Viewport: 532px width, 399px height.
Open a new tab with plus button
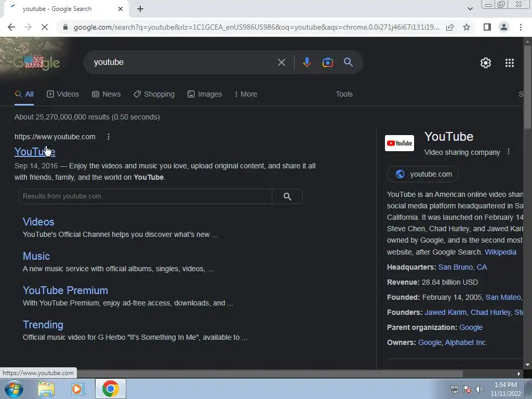pos(140,9)
